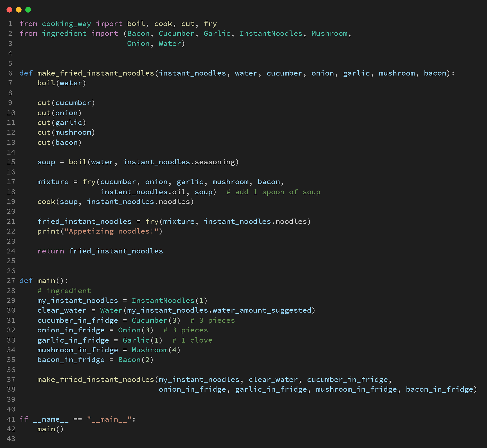Image resolution: width=487 pixels, height=448 pixels.
Task: Click the "# ingredient" comment in main
Action: 64,290
